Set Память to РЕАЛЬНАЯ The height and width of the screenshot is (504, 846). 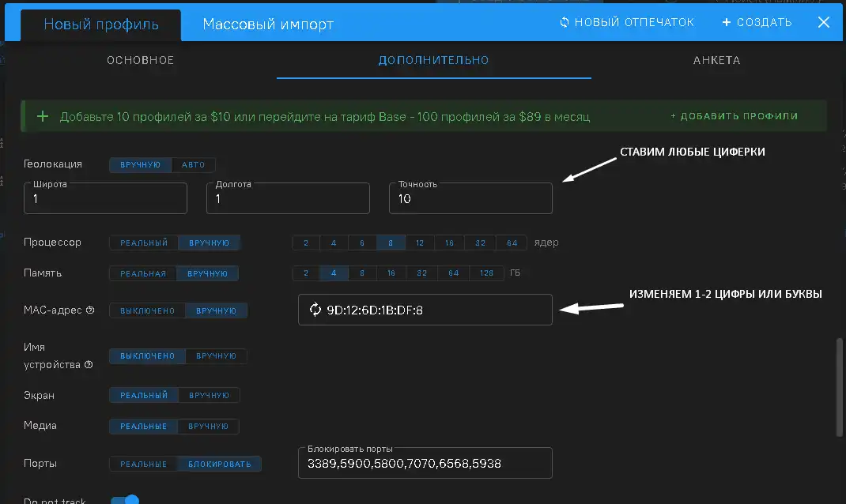tap(143, 274)
